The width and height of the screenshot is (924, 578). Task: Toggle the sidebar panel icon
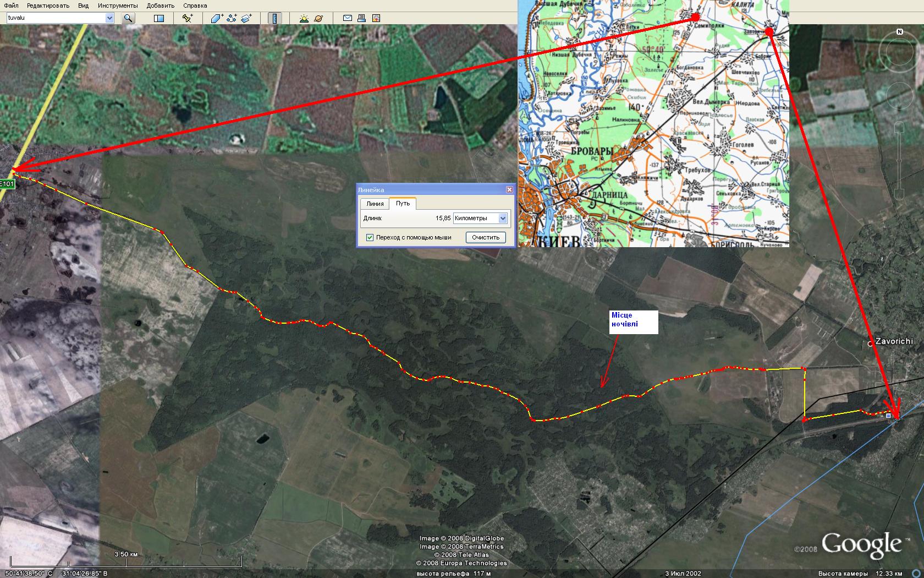coord(159,18)
